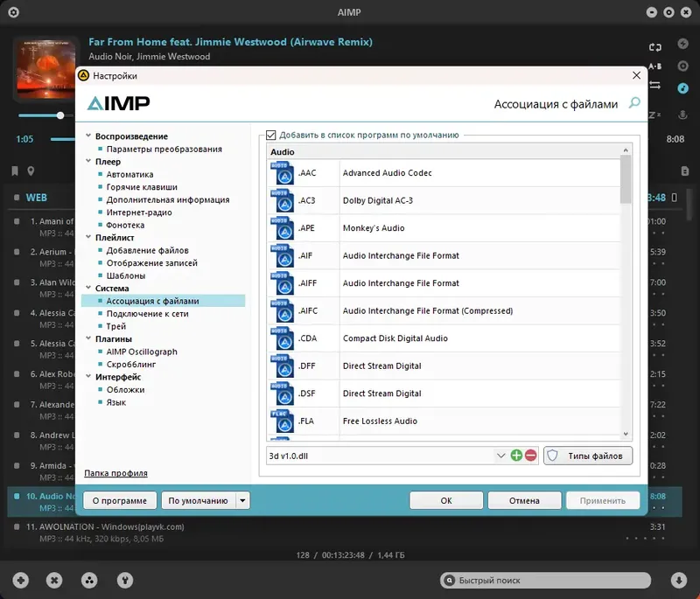Collapse the Интерфейс tree section
Viewport: 700px width, 599px height.
(88, 376)
